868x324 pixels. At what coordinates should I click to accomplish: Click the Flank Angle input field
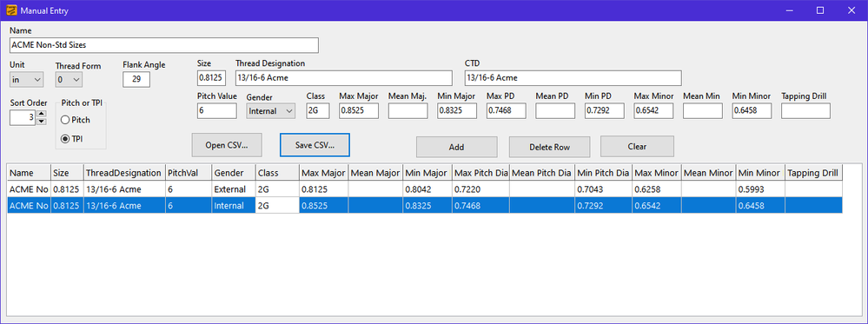click(x=136, y=80)
